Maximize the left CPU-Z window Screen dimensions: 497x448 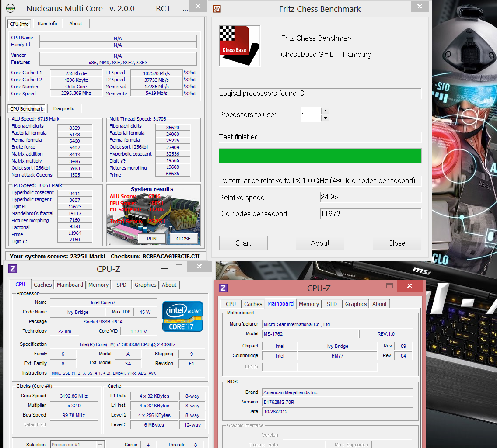(179, 267)
